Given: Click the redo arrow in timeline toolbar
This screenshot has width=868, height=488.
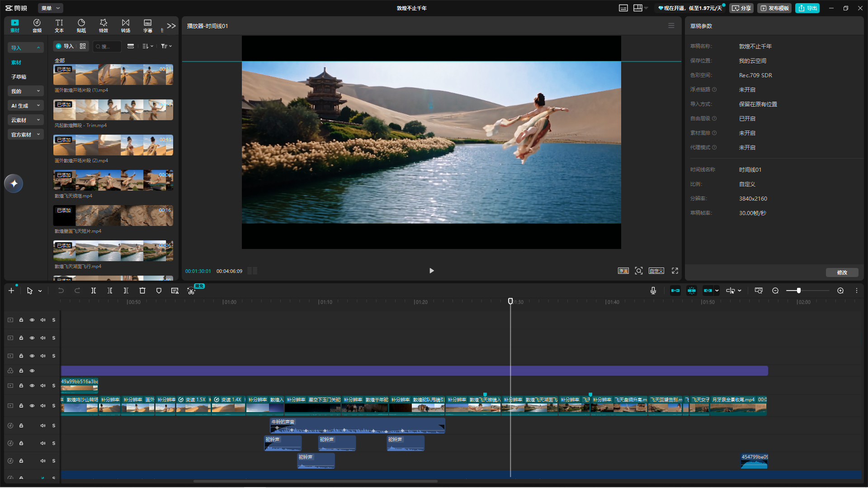Looking at the screenshot, I should [x=77, y=291].
